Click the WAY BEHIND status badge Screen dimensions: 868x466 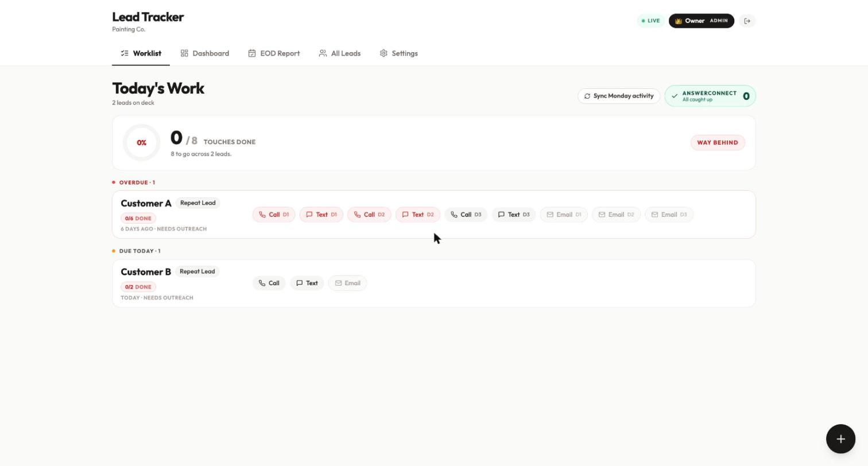[718, 143]
